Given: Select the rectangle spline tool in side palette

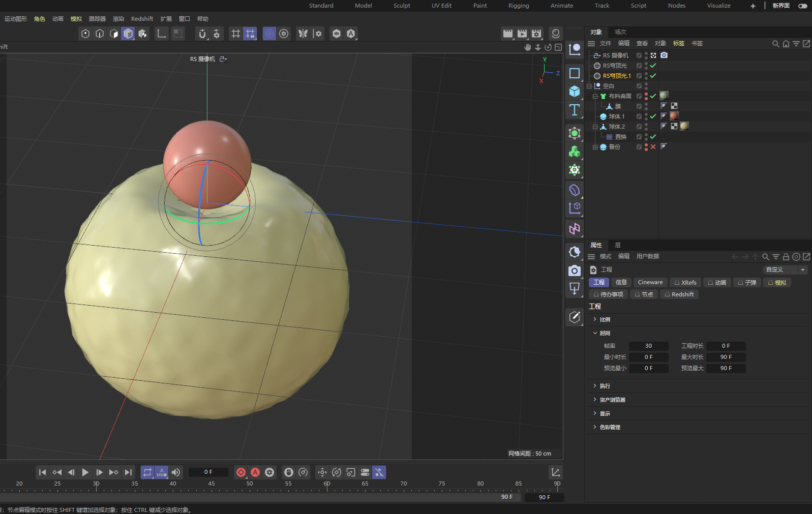Looking at the screenshot, I should tap(575, 73).
